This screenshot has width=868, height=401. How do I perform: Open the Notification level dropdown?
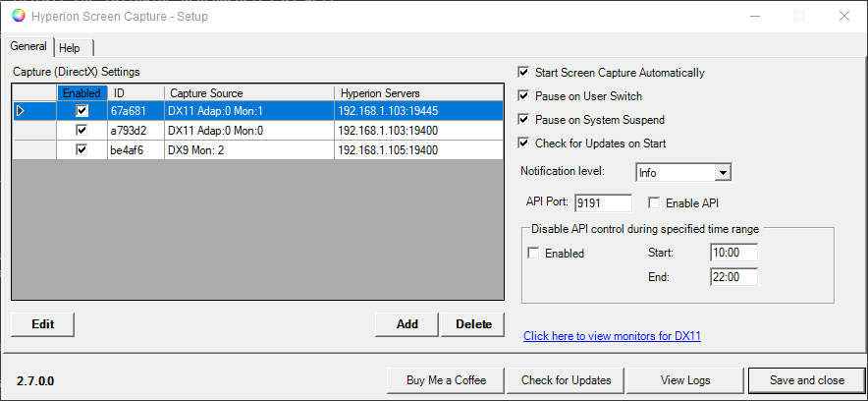click(723, 173)
